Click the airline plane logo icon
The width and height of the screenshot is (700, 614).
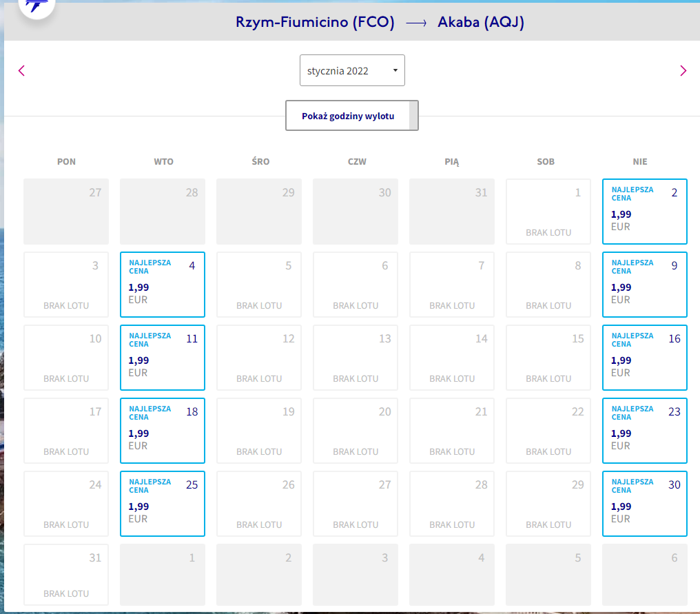[x=37, y=6]
